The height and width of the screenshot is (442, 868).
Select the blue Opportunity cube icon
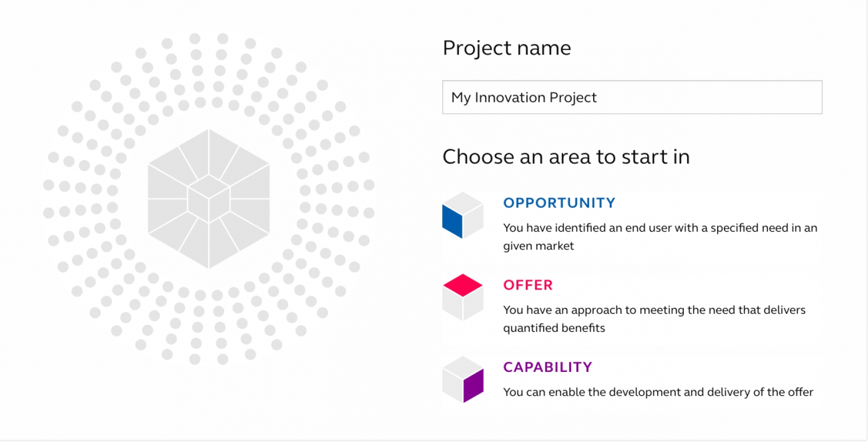pyautogui.click(x=463, y=215)
